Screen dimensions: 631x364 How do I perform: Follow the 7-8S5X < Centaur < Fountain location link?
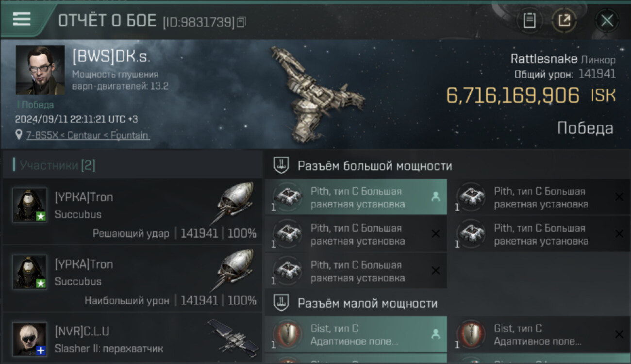(x=87, y=135)
